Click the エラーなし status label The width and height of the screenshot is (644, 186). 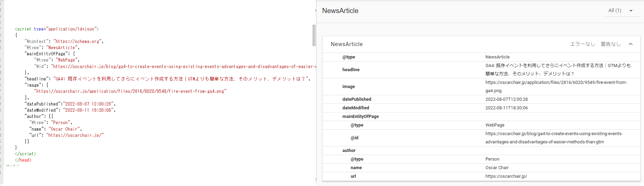click(x=582, y=44)
